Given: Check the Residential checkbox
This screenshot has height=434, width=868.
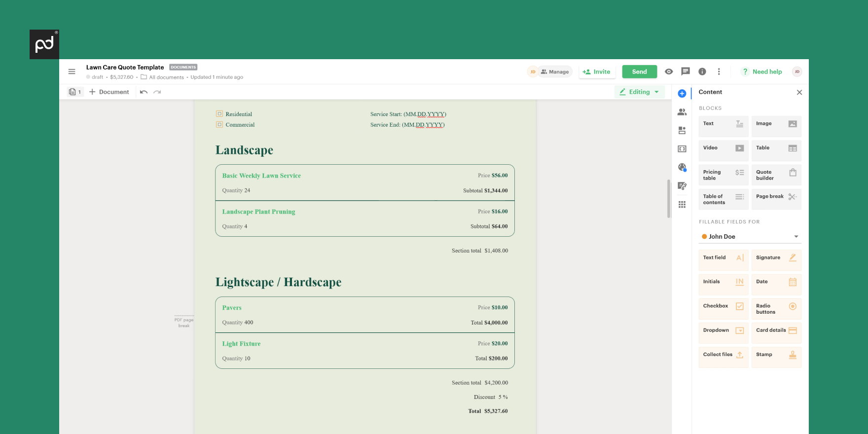Looking at the screenshot, I should coord(219,114).
